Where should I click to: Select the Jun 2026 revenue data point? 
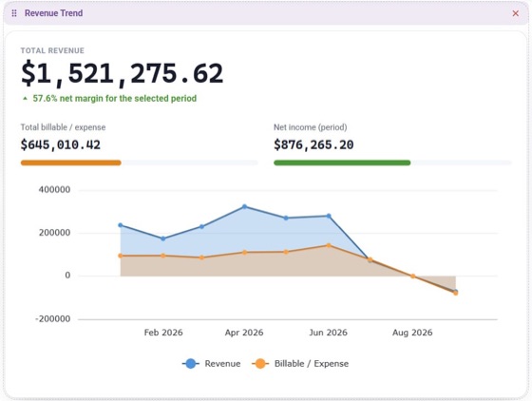click(329, 216)
